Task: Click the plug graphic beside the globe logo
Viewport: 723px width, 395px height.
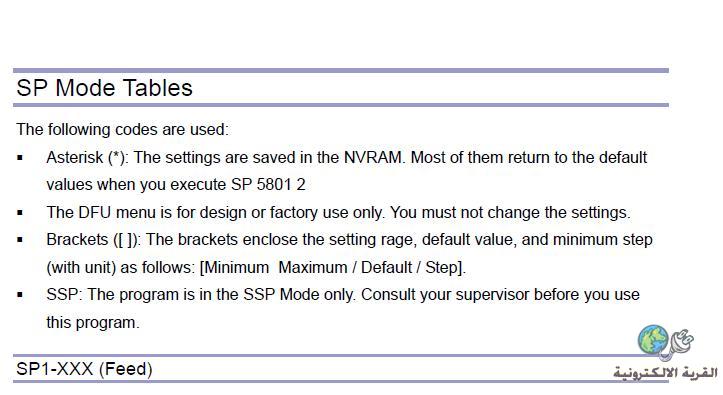Action: [679, 345]
